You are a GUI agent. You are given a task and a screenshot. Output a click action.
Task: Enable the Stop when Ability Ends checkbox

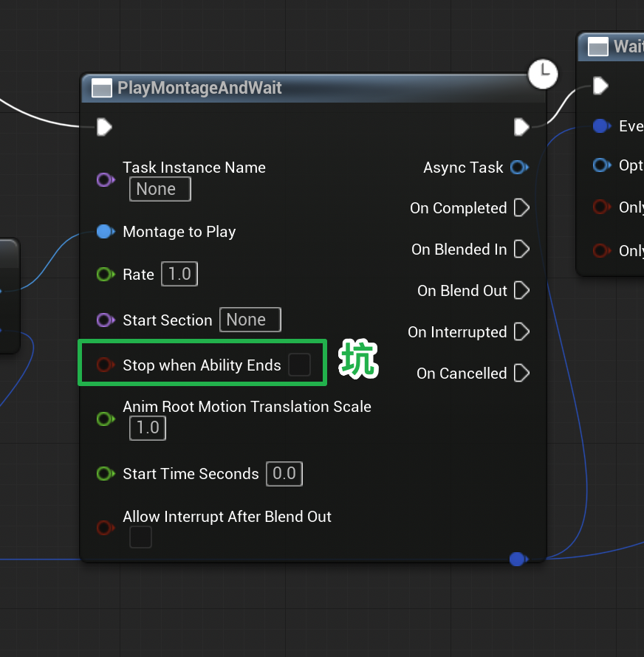299,365
